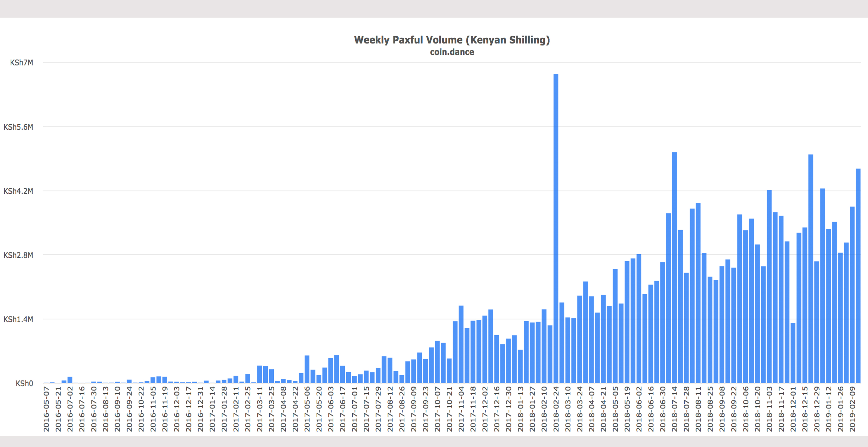Image resolution: width=868 pixels, height=447 pixels.
Task: Click the 2018-02-24 x-axis date label
Action: click(x=556, y=409)
